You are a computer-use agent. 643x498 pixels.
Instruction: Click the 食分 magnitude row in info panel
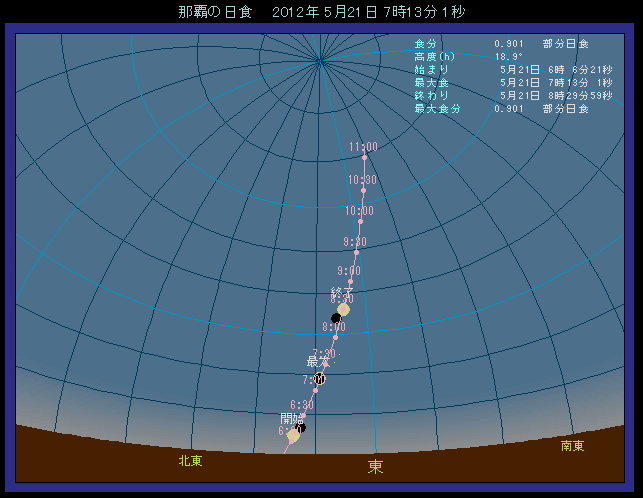502,44
